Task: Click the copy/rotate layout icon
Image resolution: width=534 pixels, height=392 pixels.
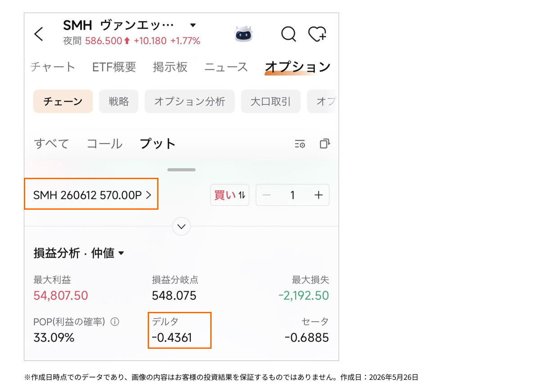Action: 325,144
